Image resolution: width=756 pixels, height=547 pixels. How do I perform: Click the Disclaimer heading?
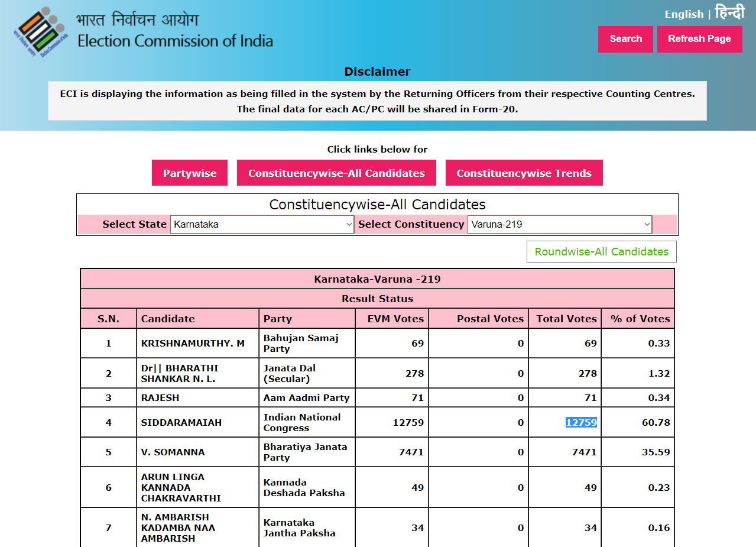tap(377, 72)
